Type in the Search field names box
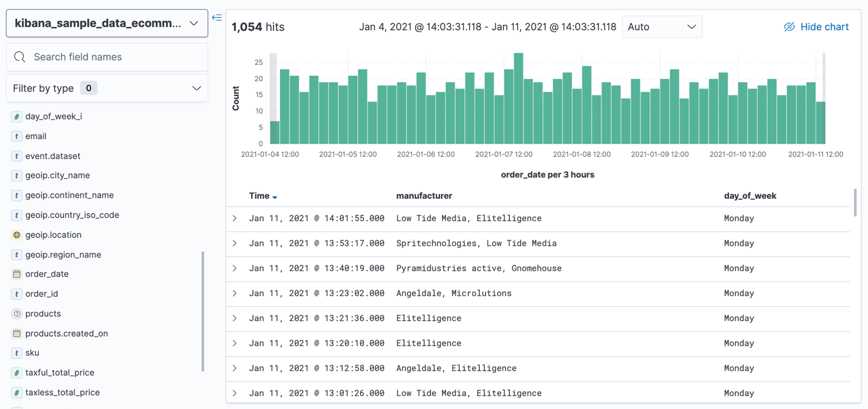This screenshot has width=868, height=409. [115, 57]
